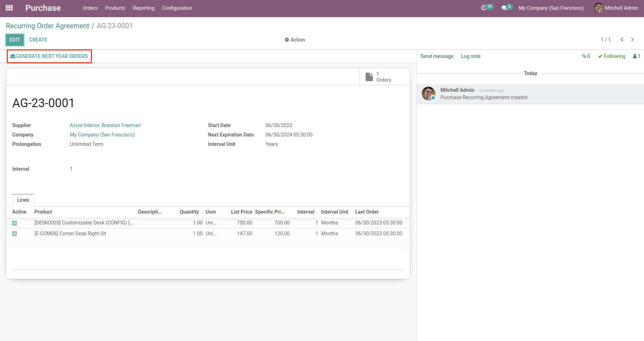Screen dimensions: 644x341
Task: Click Prolongation value Unlimited Term
Action: pos(87,144)
